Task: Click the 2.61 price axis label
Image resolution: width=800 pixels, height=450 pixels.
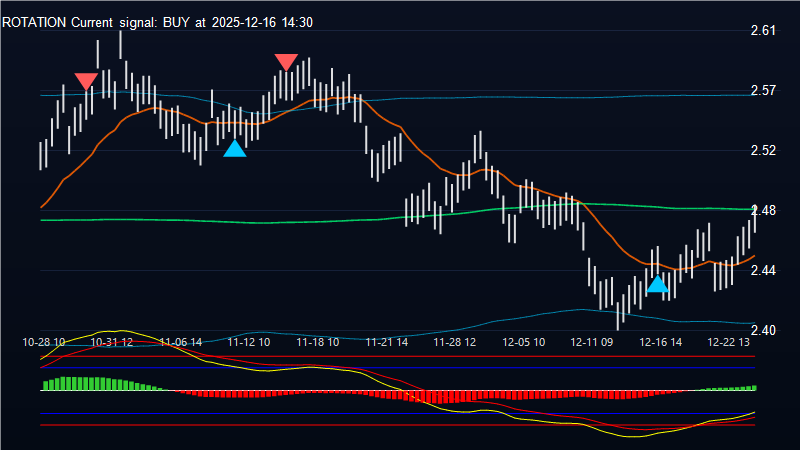Action: coord(763,31)
